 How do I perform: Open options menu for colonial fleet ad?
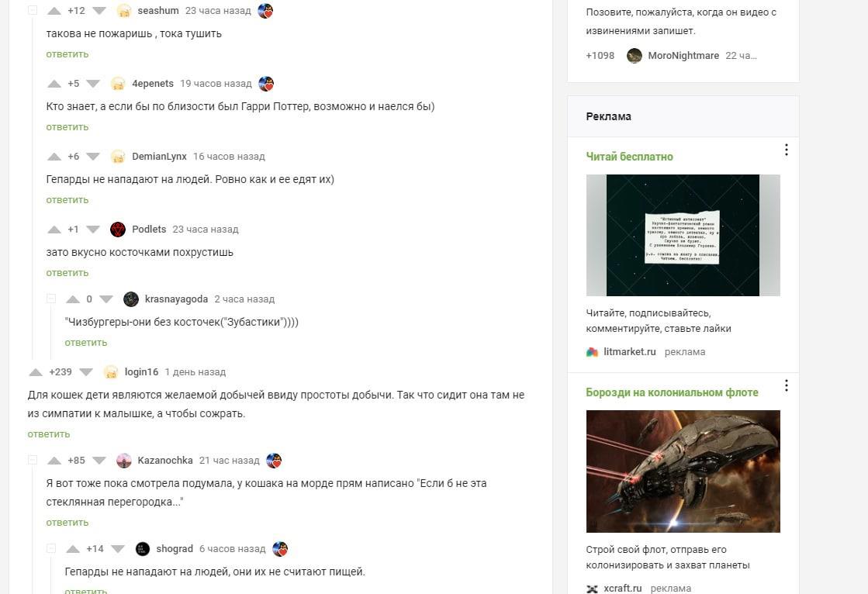[786, 386]
